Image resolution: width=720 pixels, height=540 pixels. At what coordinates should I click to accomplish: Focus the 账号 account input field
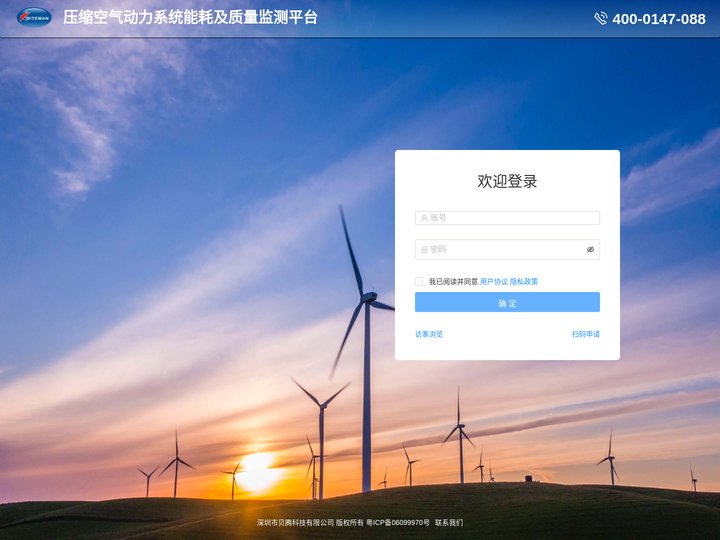point(507,218)
